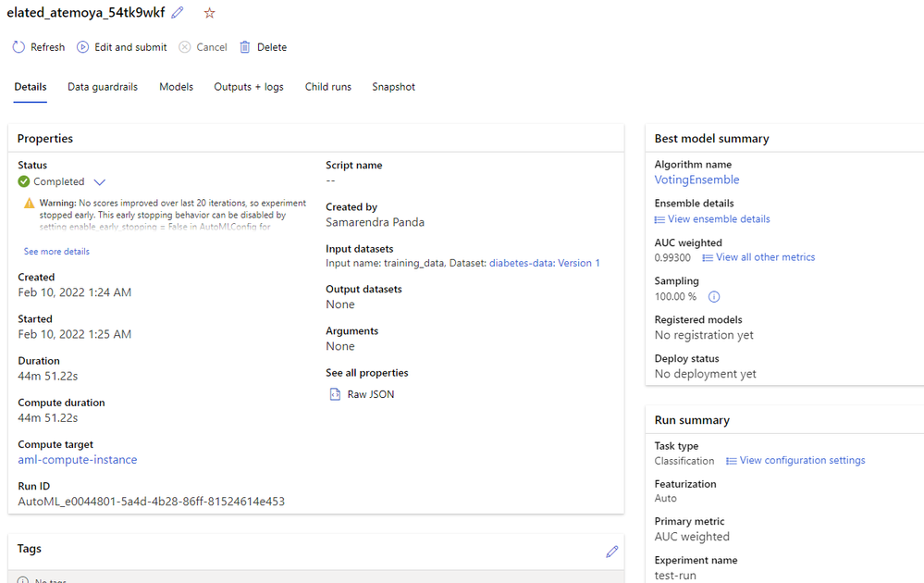Switch to the Data guardrails tab
The image size is (924, 583).
103,87
